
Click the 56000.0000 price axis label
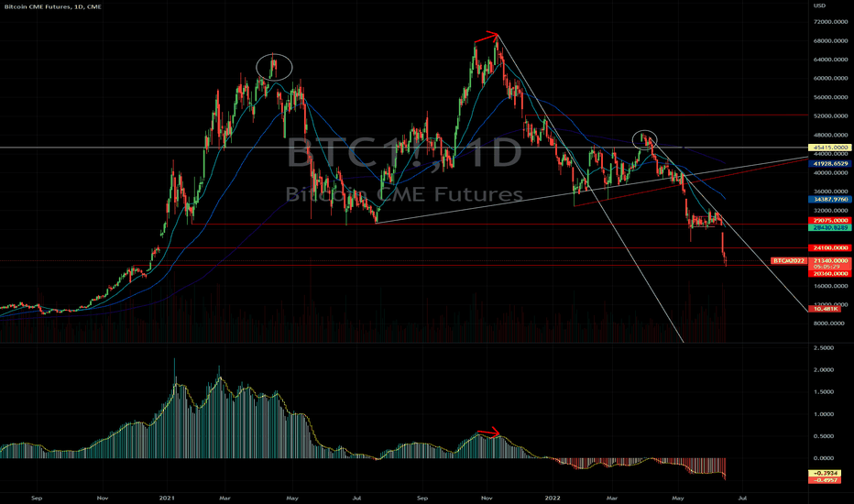[831, 97]
